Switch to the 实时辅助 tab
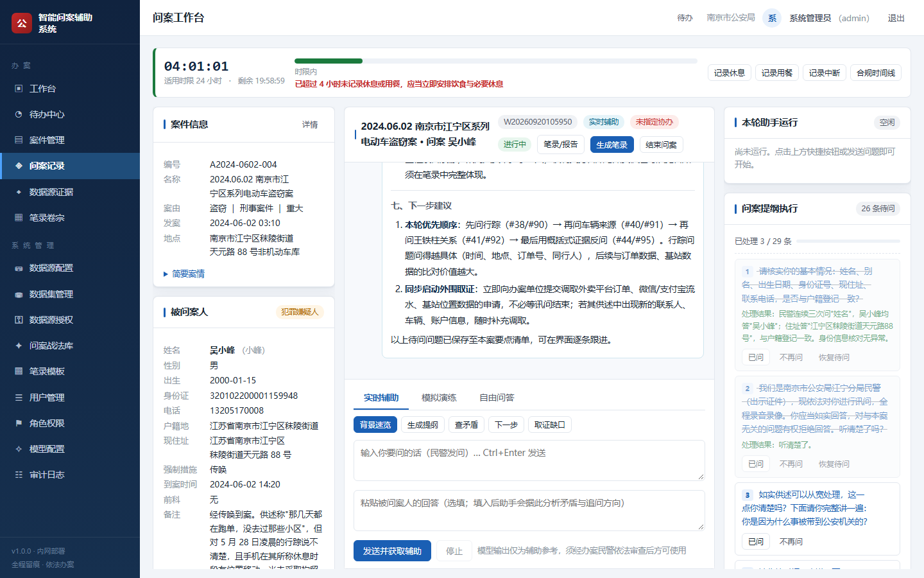The width and height of the screenshot is (924, 578). 381,398
